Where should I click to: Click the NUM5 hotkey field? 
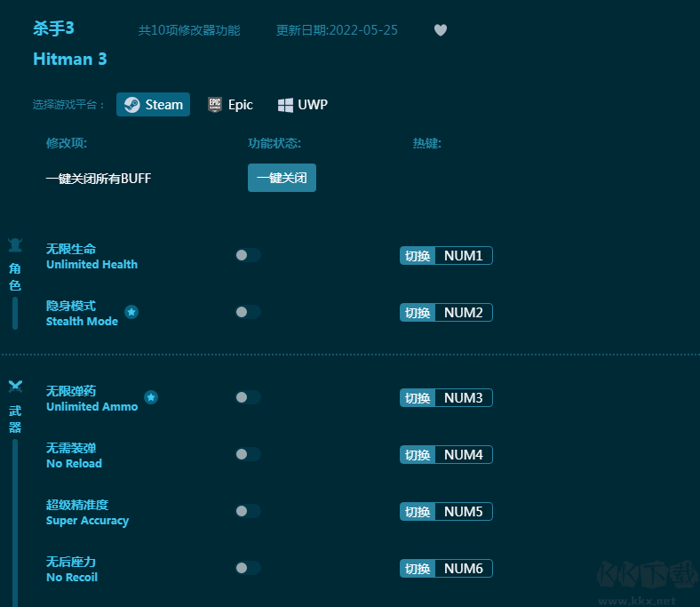463,512
